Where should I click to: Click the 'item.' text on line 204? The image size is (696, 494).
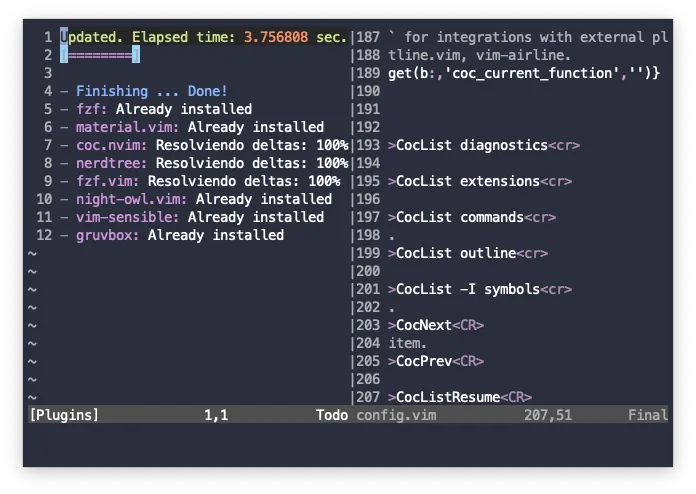(x=407, y=343)
